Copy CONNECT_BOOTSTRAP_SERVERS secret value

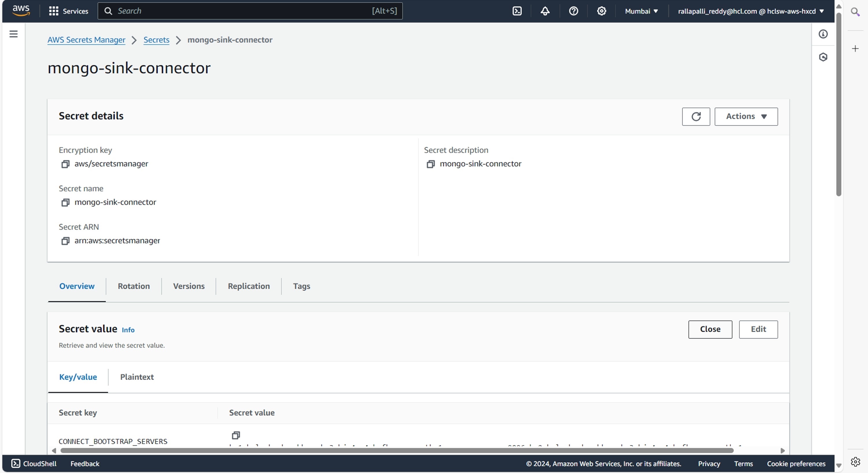click(236, 435)
